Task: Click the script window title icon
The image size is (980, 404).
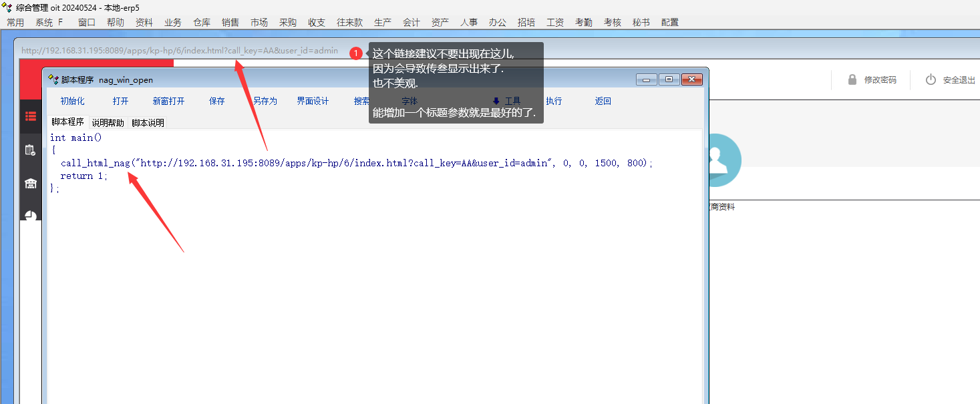Action: coord(53,80)
